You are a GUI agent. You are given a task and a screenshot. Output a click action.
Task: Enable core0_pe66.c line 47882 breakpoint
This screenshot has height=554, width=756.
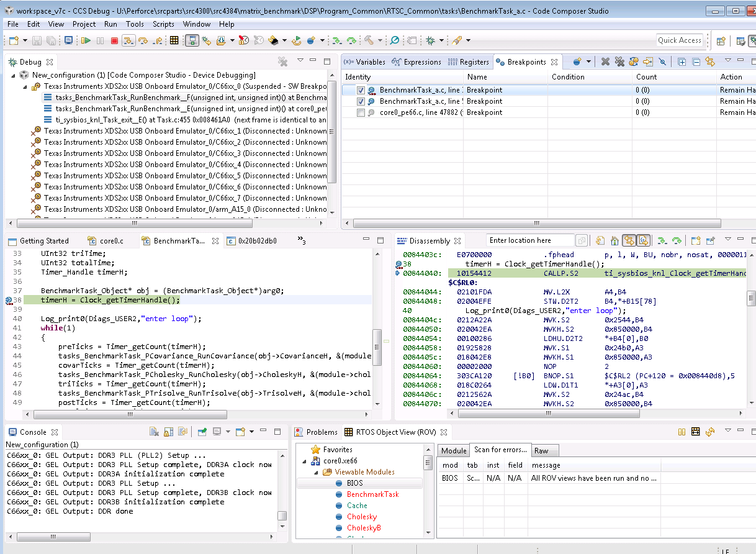coord(361,112)
